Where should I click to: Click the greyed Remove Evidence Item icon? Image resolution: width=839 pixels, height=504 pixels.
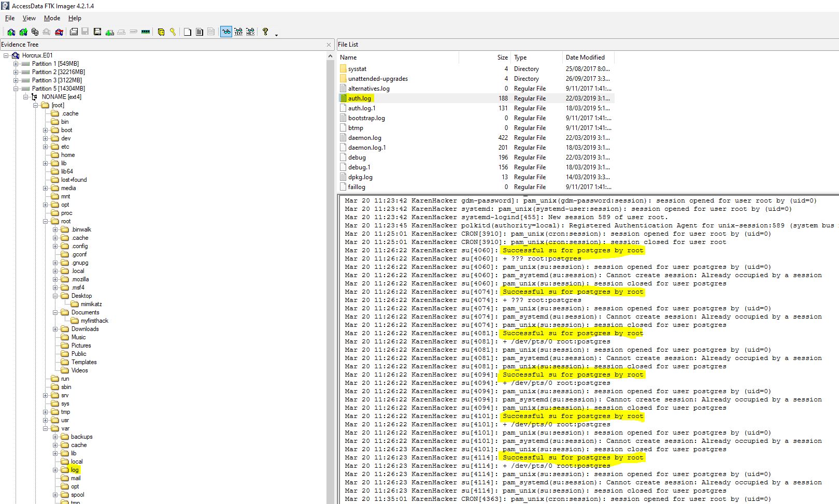click(47, 32)
